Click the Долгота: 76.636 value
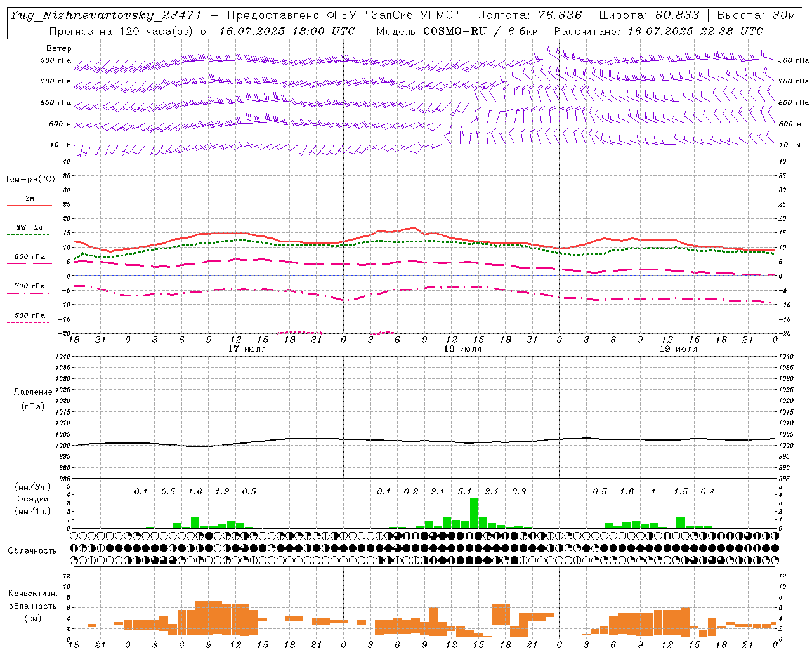Screen dimensions: 812x650 tap(529, 15)
